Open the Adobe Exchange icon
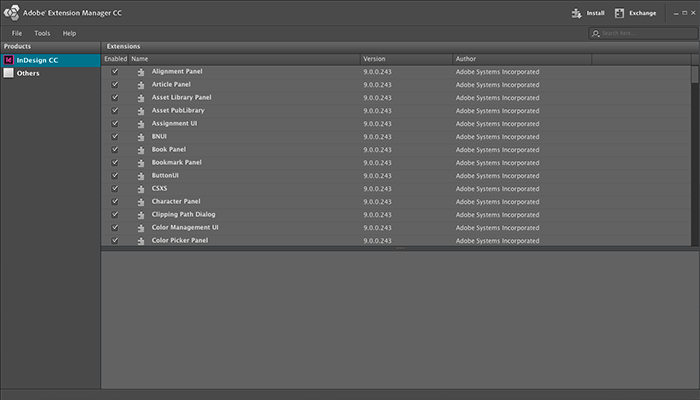Image resolution: width=700 pixels, height=400 pixels. [x=619, y=13]
